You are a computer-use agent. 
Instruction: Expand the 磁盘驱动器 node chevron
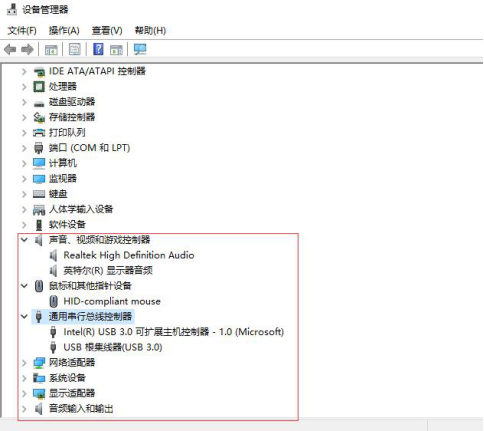pos(24,102)
